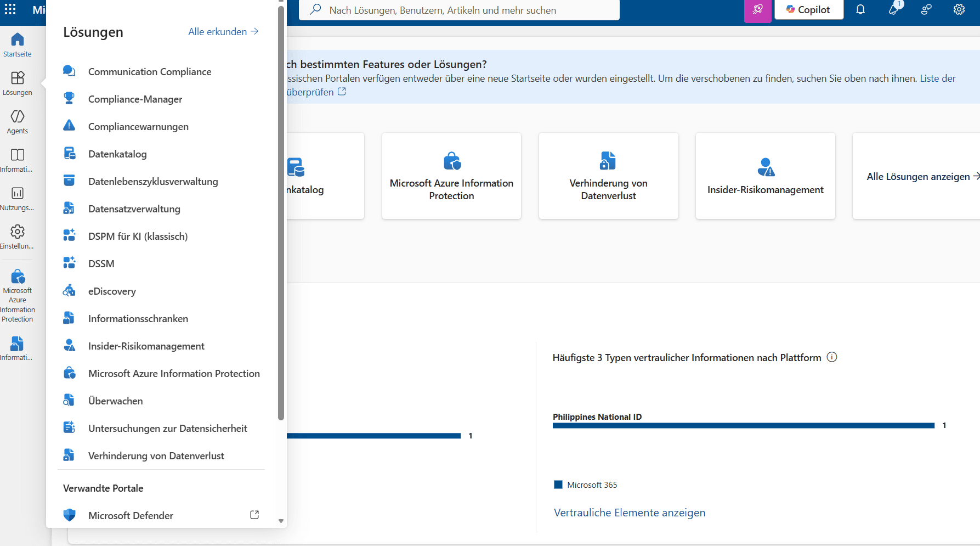The height and width of the screenshot is (546, 980).
Task: Open the people/community icon in header
Action: [926, 9]
